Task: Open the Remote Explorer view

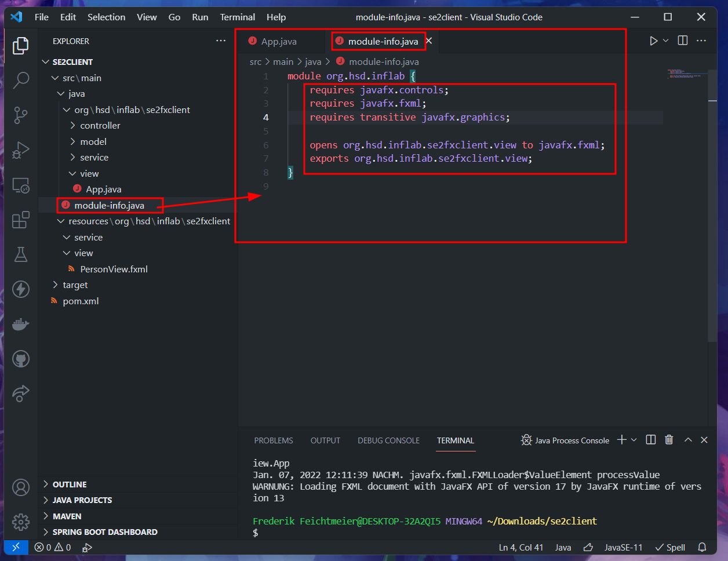Action: (x=21, y=185)
